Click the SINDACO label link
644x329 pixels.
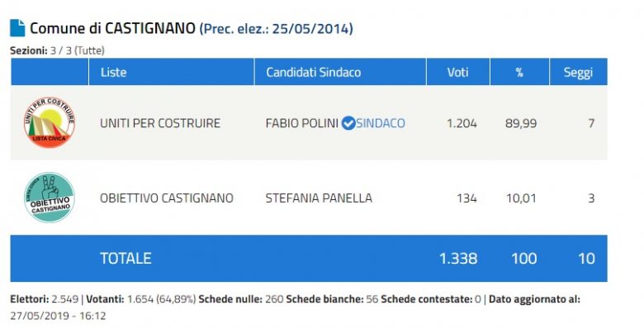tap(381, 123)
